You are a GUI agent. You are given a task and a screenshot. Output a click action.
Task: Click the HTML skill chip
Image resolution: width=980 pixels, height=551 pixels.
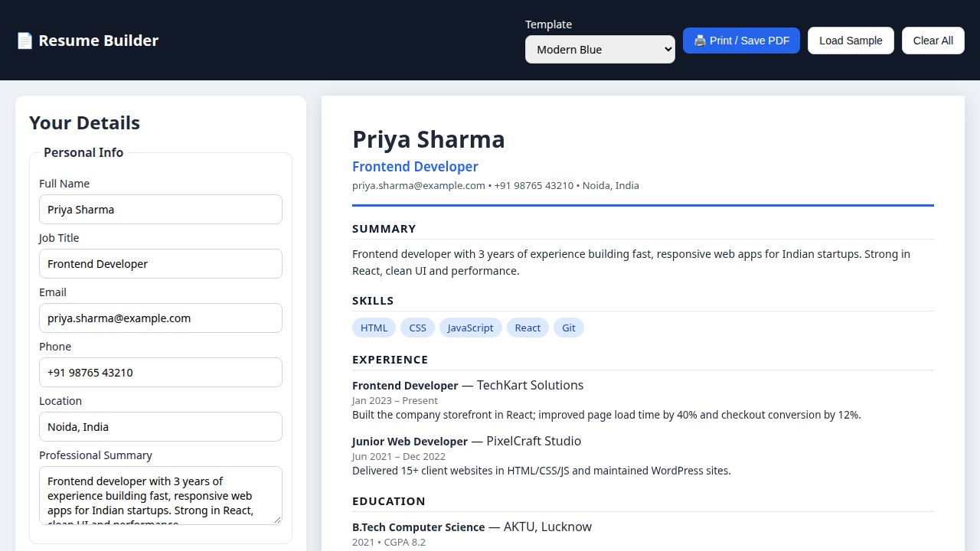point(374,328)
